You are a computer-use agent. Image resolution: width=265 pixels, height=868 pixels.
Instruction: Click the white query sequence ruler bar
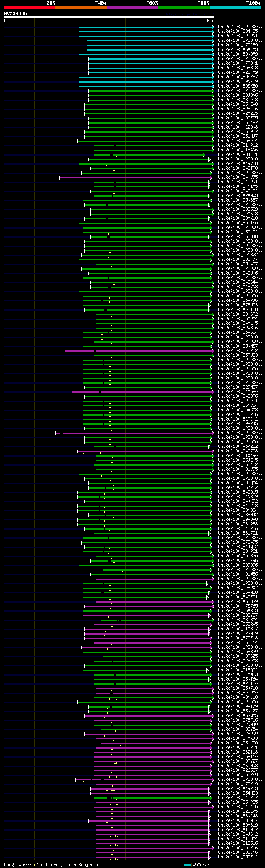click(109, 17)
